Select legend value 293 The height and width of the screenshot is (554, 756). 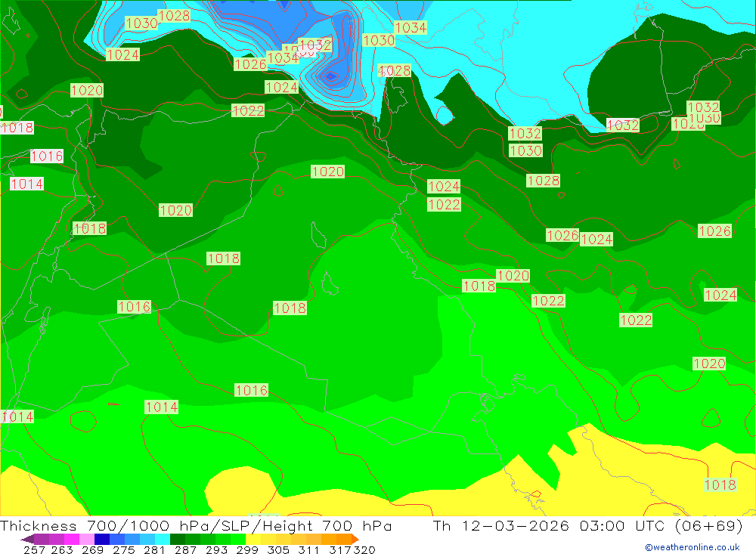pyautogui.click(x=216, y=549)
